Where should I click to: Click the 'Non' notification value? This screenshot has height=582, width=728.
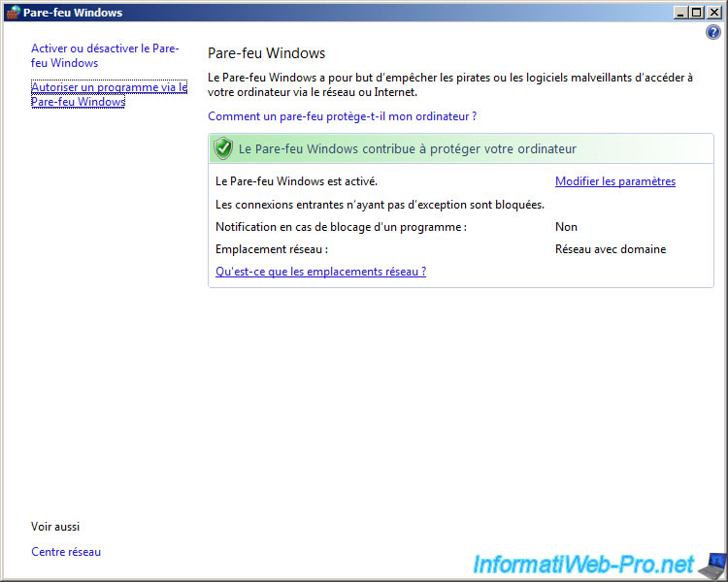566,227
